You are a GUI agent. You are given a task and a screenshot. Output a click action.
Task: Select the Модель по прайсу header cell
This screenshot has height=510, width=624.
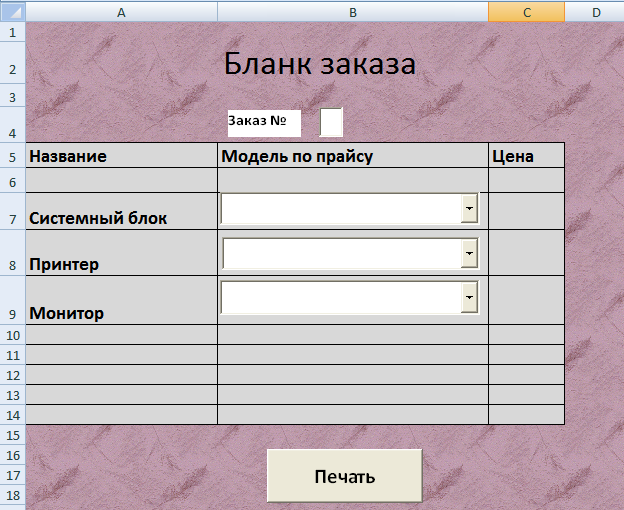click(353, 156)
